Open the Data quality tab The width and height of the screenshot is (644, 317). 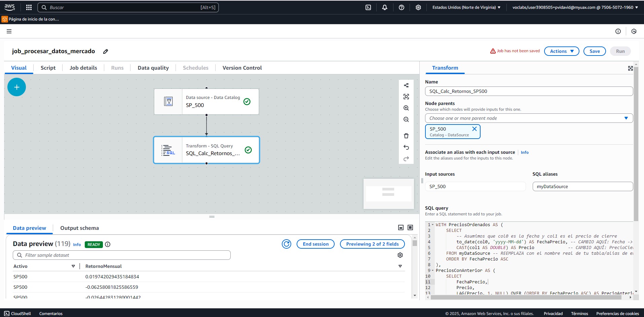coord(153,68)
